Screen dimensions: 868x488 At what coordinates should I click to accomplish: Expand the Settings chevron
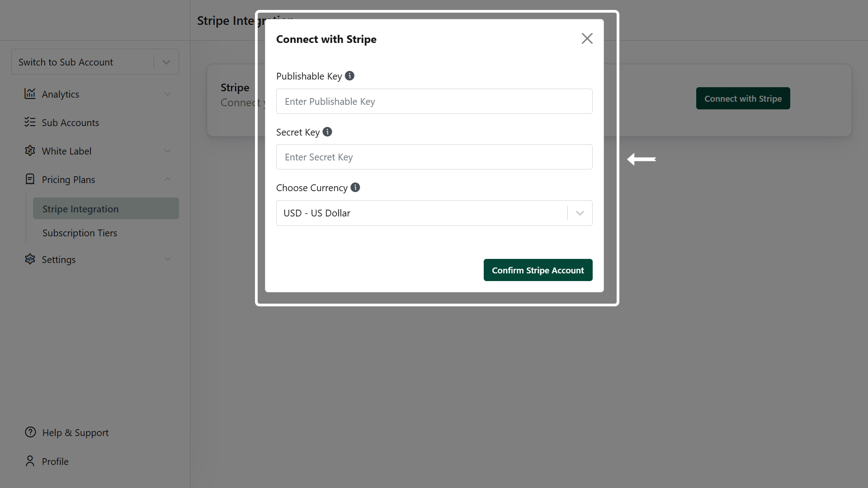[x=167, y=259]
